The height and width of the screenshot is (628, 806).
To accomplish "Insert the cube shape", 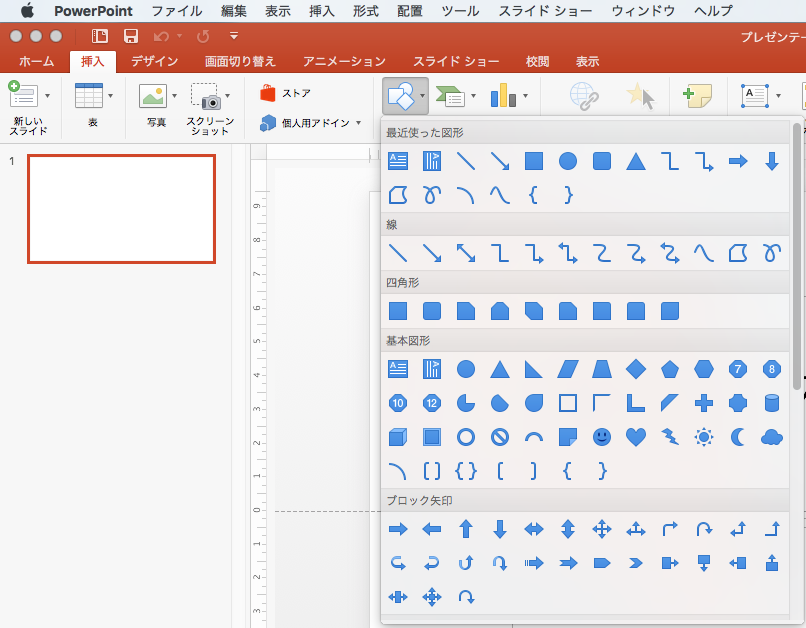I will (x=398, y=437).
